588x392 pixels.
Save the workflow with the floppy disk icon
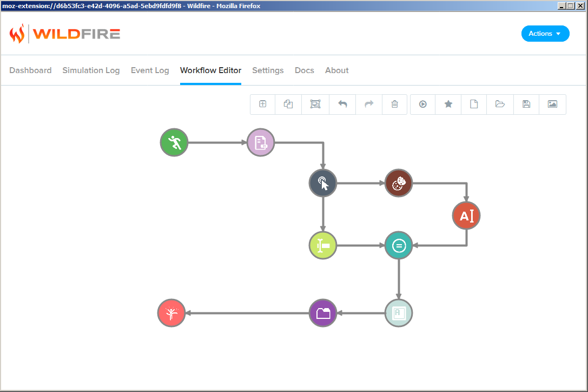[x=526, y=104]
